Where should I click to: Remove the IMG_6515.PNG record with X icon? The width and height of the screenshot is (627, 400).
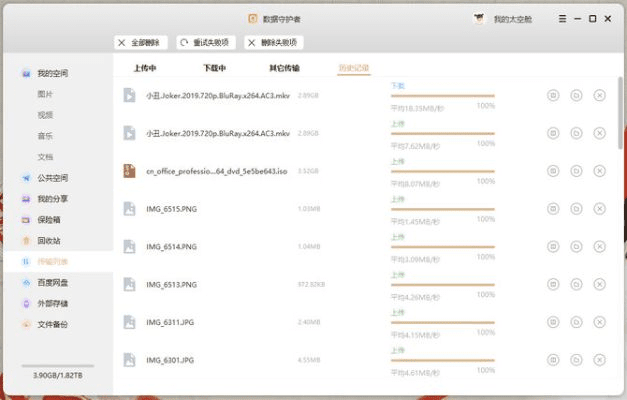[599, 208]
